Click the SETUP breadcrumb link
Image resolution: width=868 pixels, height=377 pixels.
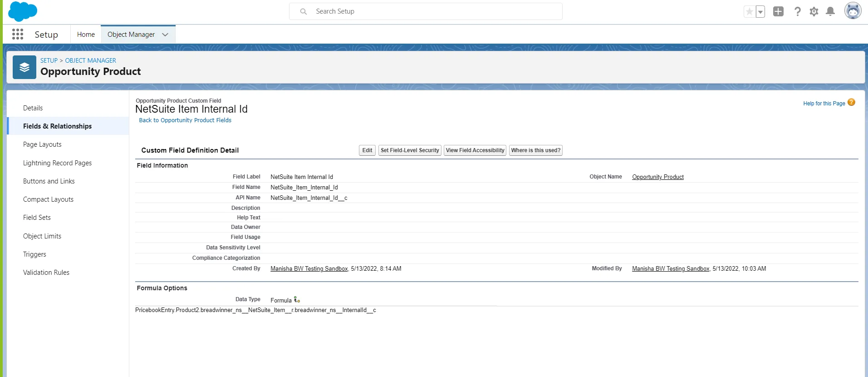coord(49,60)
